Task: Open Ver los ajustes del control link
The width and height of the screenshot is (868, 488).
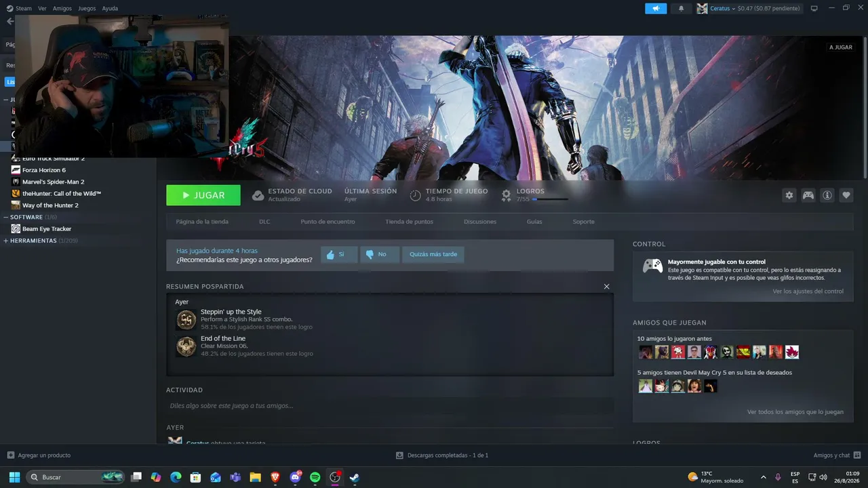Action: (x=808, y=291)
